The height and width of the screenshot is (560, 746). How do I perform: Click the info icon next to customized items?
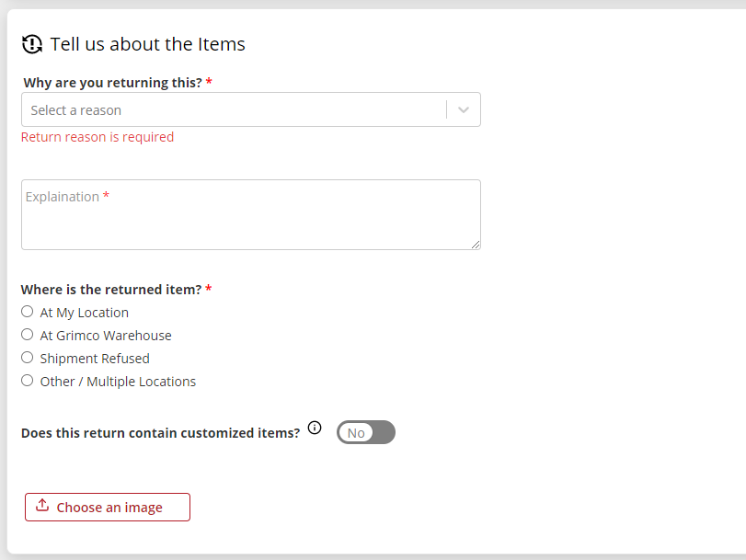[315, 428]
